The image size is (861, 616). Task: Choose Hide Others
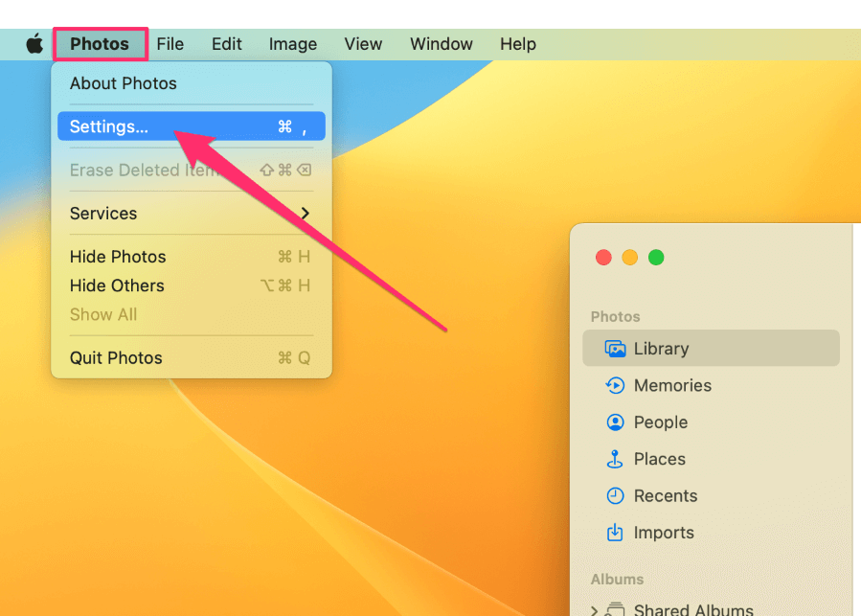(x=192, y=285)
